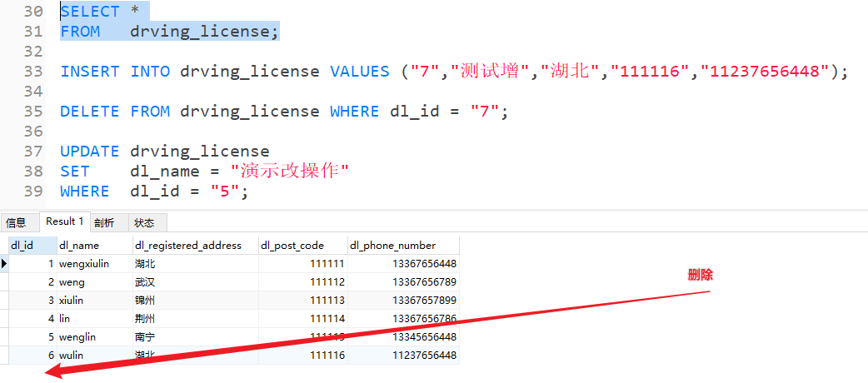Image resolution: width=868 pixels, height=383 pixels.
Task: Place cursor on the UPDATE keyword
Action: 90,152
